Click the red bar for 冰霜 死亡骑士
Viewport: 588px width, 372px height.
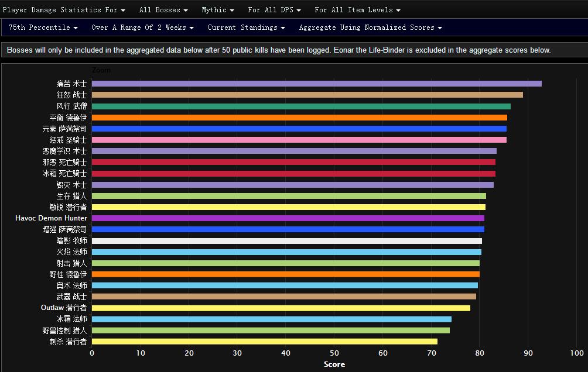coord(293,174)
